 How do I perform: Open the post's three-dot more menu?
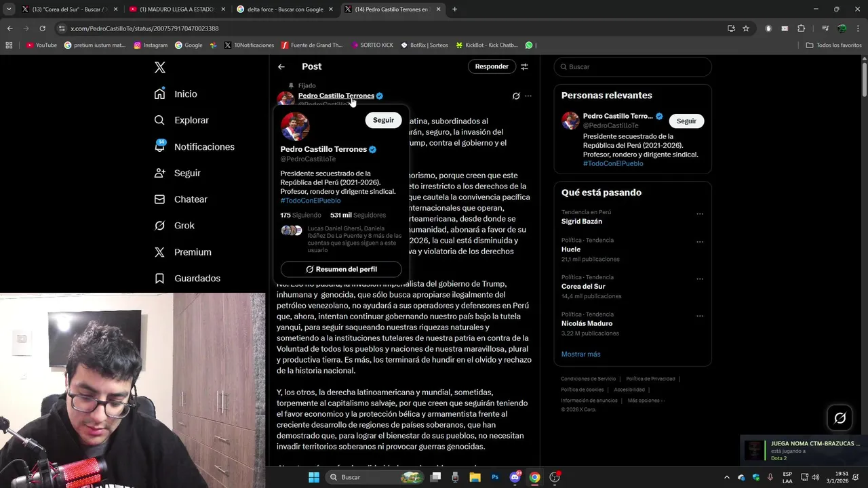coord(528,96)
